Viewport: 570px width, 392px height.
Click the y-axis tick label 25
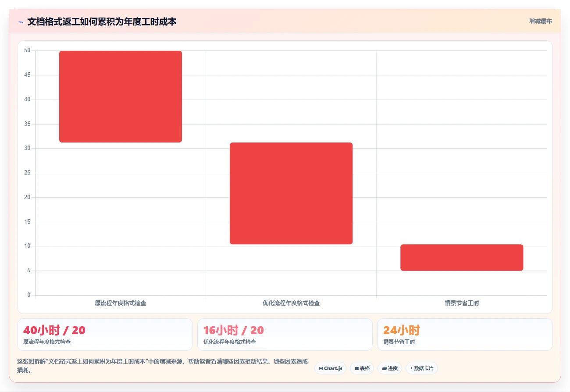click(27, 173)
